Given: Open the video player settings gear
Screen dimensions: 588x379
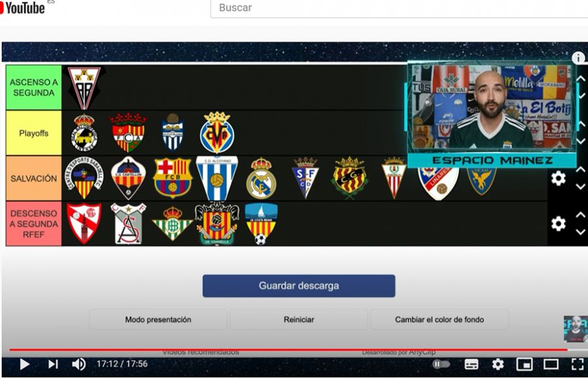Looking at the screenshot, I should (x=498, y=364).
